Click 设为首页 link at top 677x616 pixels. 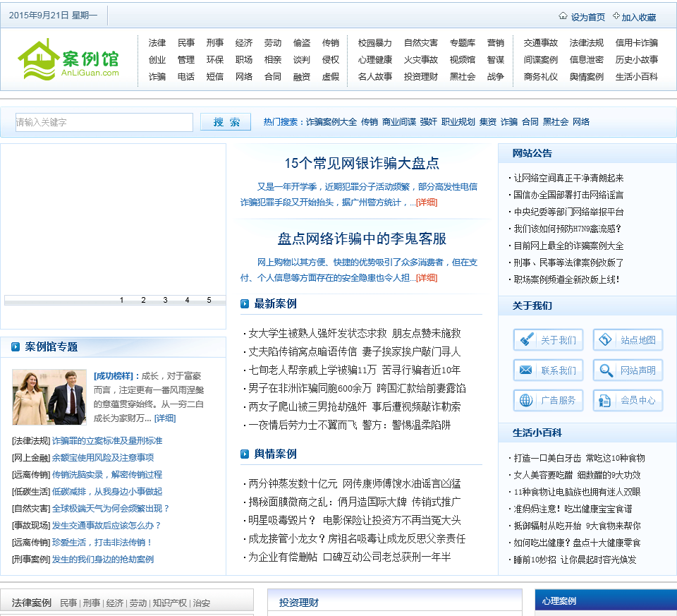click(x=587, y=17)
